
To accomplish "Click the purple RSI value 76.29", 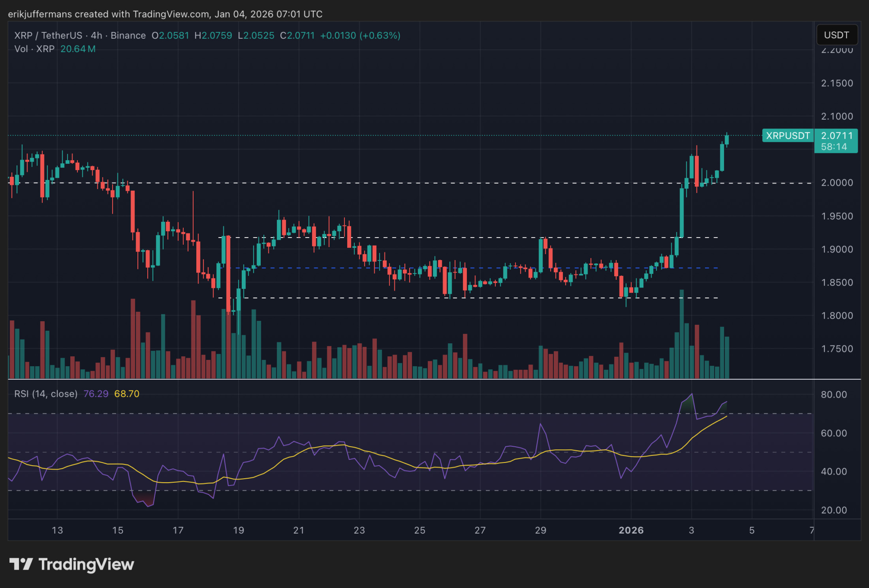I will 95,394.
